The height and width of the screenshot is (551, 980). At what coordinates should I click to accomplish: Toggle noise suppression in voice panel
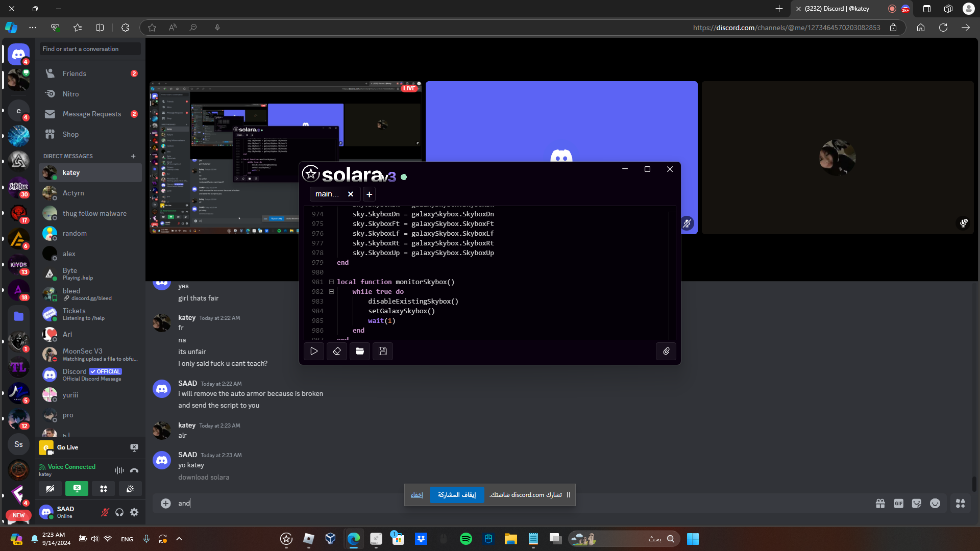119,470
